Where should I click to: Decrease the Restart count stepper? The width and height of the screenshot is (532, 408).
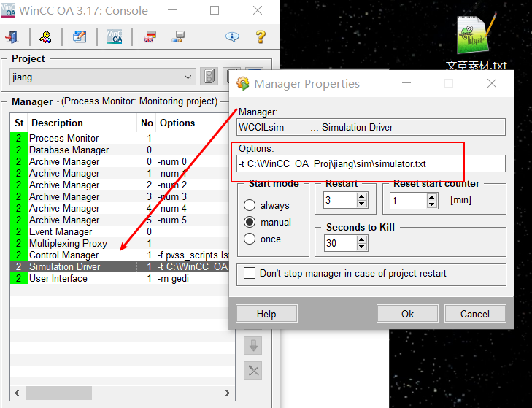(x=362, y=204)
